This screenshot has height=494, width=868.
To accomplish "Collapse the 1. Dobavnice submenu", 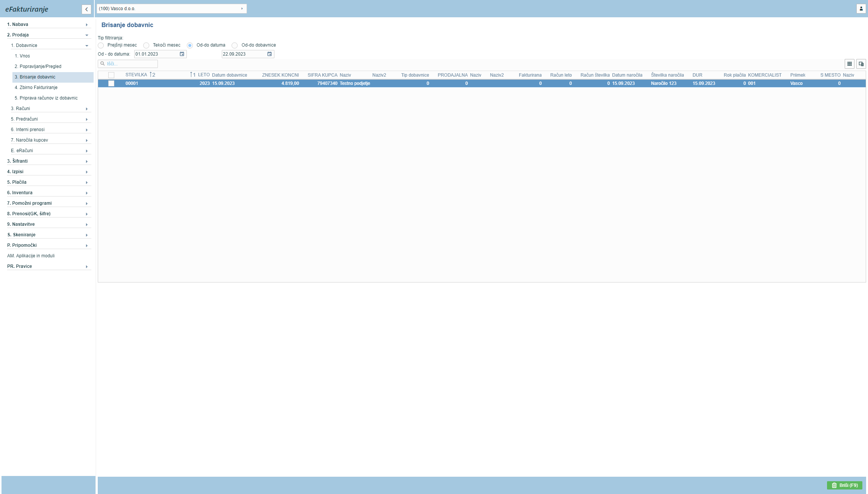I will coord(51,45).
